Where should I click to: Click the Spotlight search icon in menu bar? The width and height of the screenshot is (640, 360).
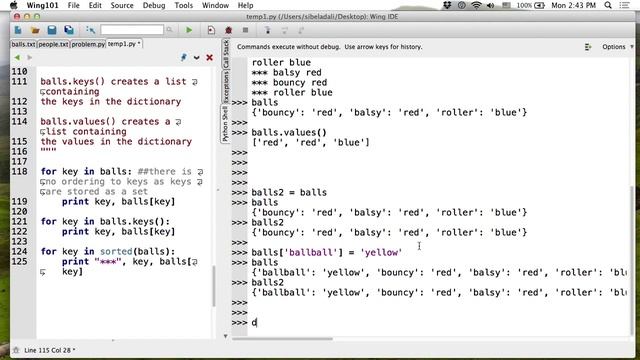click(608, 5)
